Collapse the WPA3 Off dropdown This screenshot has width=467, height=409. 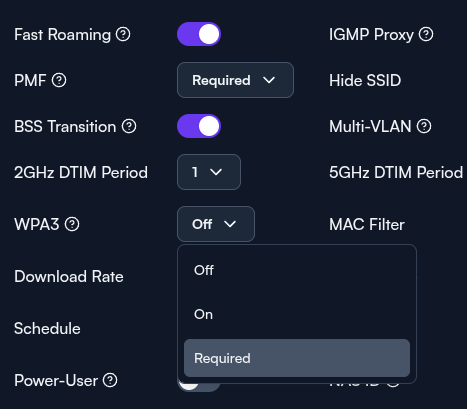click(216, 224)
